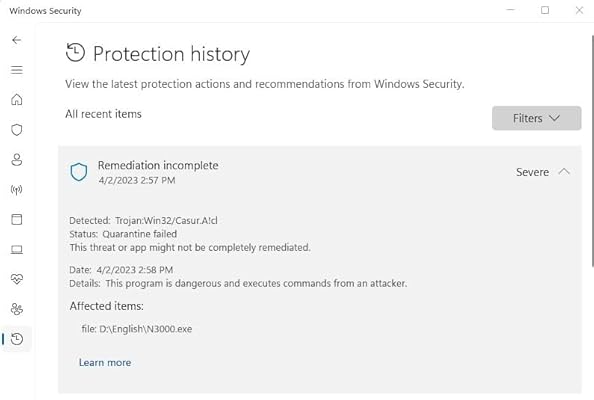
Task: Click the vertical scrollbar on the right
Action: point(592,152)
